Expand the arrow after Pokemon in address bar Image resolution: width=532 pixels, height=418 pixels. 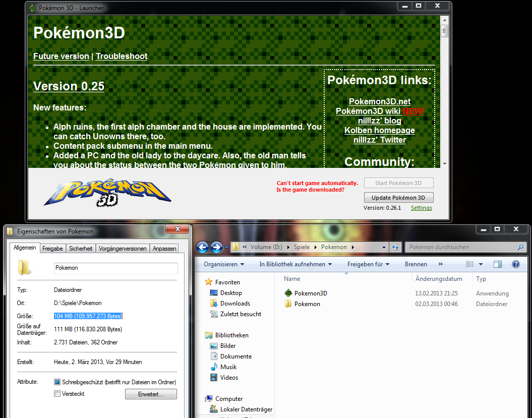click(353, 248)
